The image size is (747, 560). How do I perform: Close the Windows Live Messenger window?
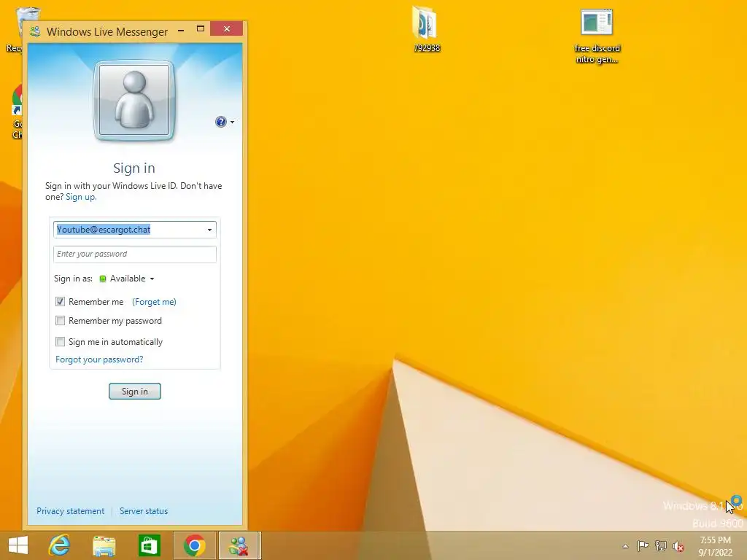227,29
